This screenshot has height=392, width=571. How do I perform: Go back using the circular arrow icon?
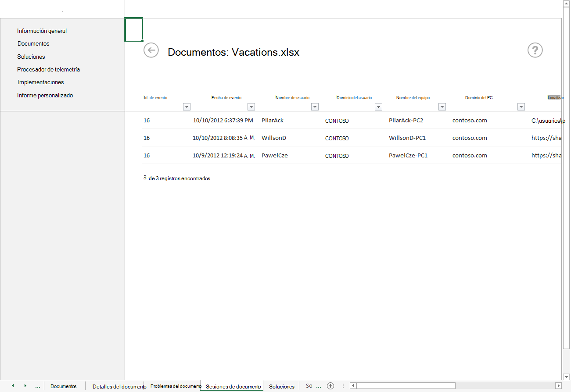[151, 50]
